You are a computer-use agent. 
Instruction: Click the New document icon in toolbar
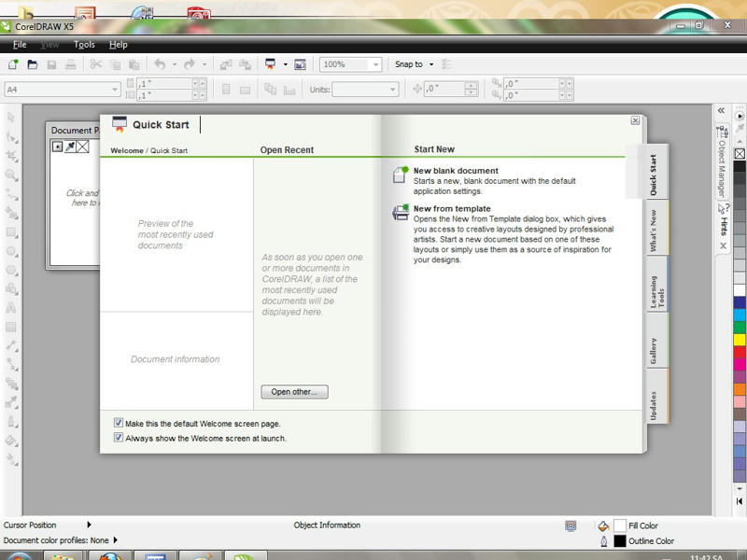(13, 64)
